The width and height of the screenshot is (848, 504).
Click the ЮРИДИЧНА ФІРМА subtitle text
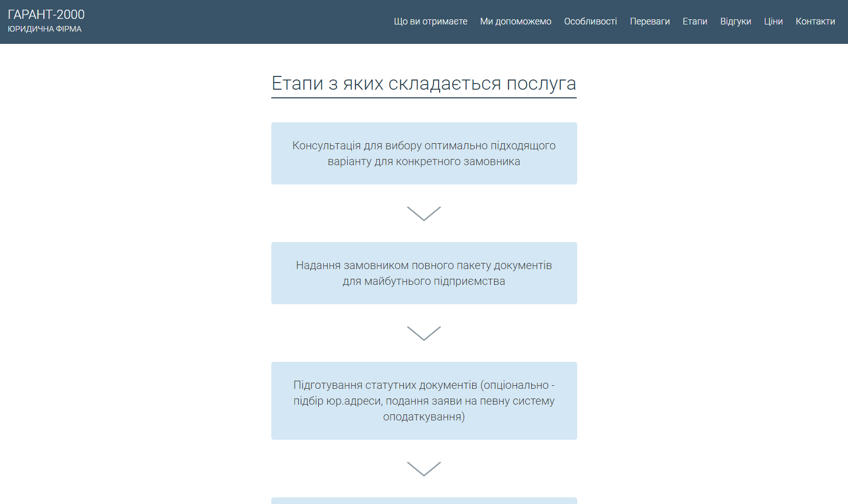44,29
